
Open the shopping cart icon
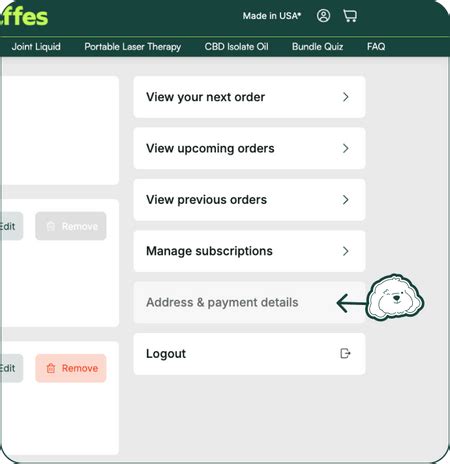coord(350,16)
